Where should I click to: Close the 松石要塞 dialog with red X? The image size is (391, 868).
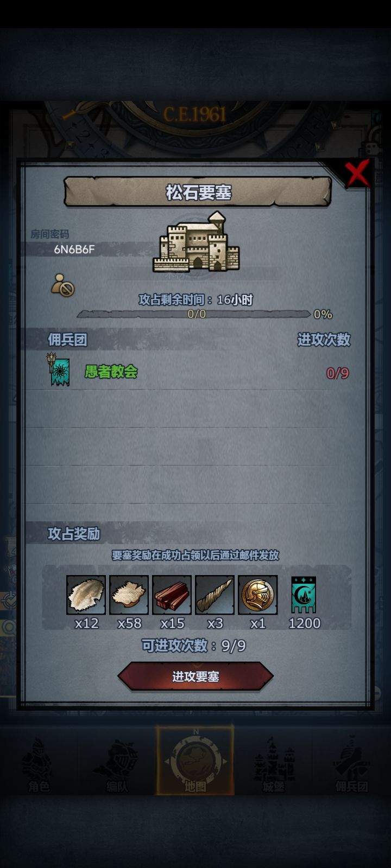pyautogui.click(x=358, y=174)
